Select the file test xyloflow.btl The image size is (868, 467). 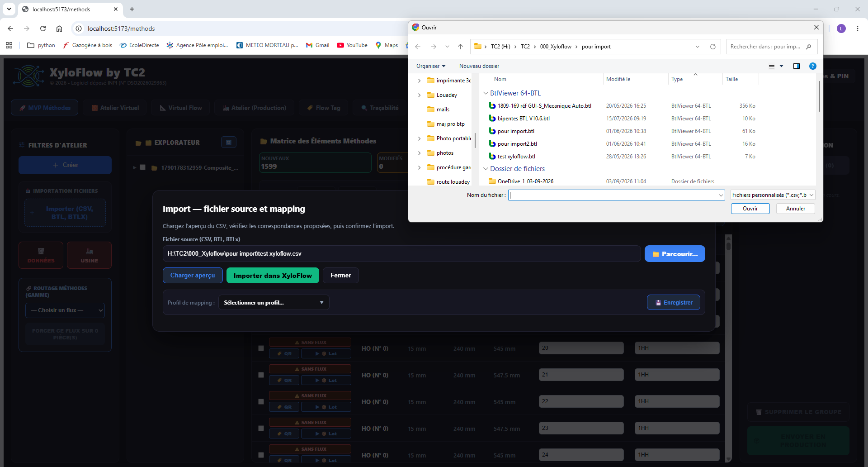(x=516, y=157)
